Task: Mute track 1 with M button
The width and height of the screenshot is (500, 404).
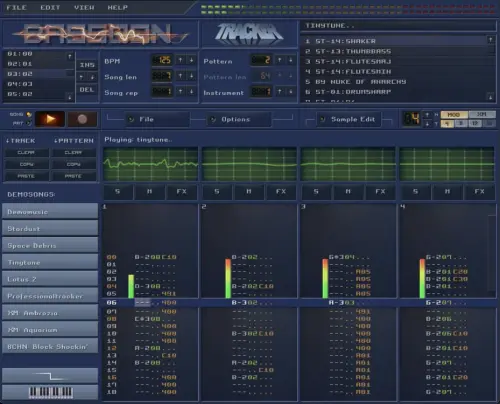Action: (149, 192)
